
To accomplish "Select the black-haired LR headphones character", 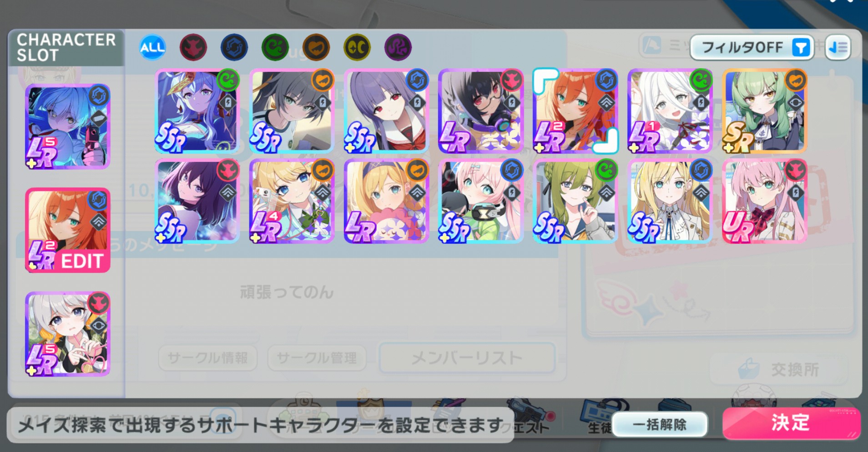I will pyautogui.click(x=481, y=111).
